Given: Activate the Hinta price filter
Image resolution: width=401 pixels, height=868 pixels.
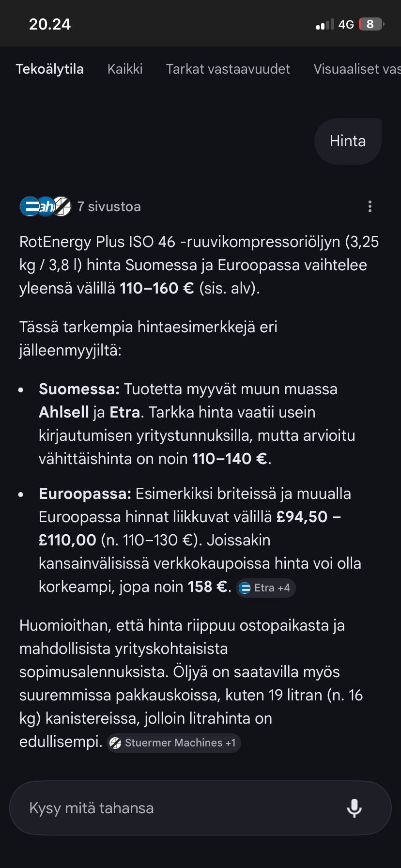Looking at the screenshot, I should (x=348, y=141).
